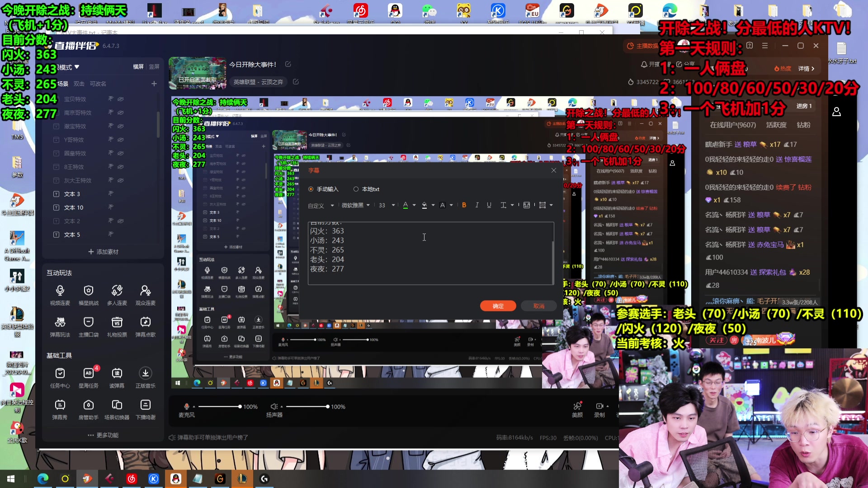The height and width of the screenshot is (488, 868).
Task: Open the 微软雅黑 font dropdown
Action: [x=356, y=205]
